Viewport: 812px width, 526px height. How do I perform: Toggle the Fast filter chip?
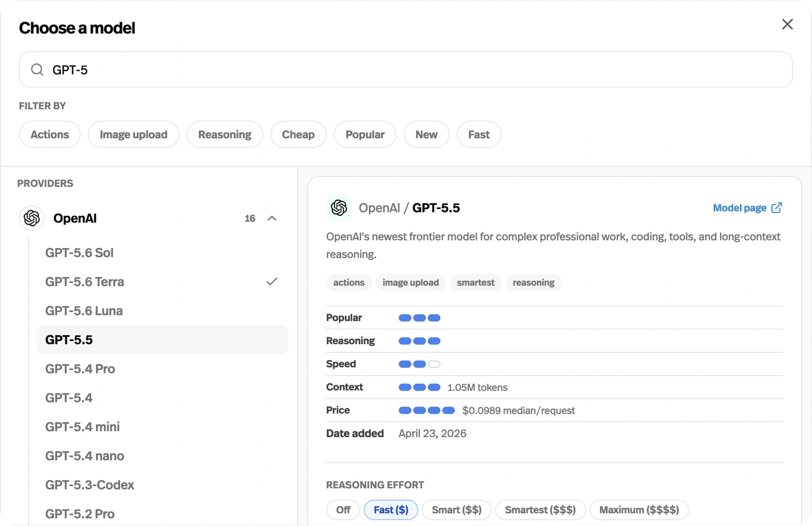[479, 134]
